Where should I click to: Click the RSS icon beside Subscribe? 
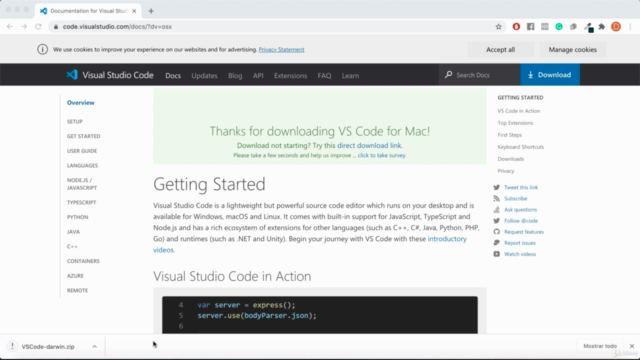[496, 198]
